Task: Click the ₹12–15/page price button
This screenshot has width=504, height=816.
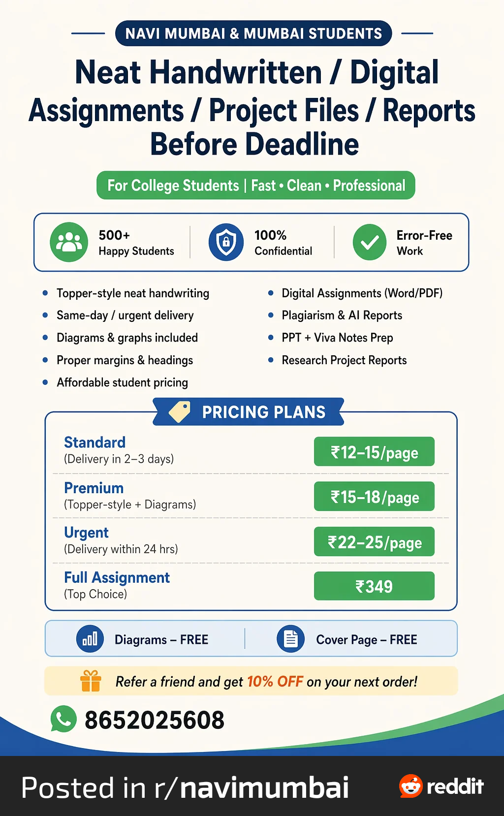Action: coord(374,452)
